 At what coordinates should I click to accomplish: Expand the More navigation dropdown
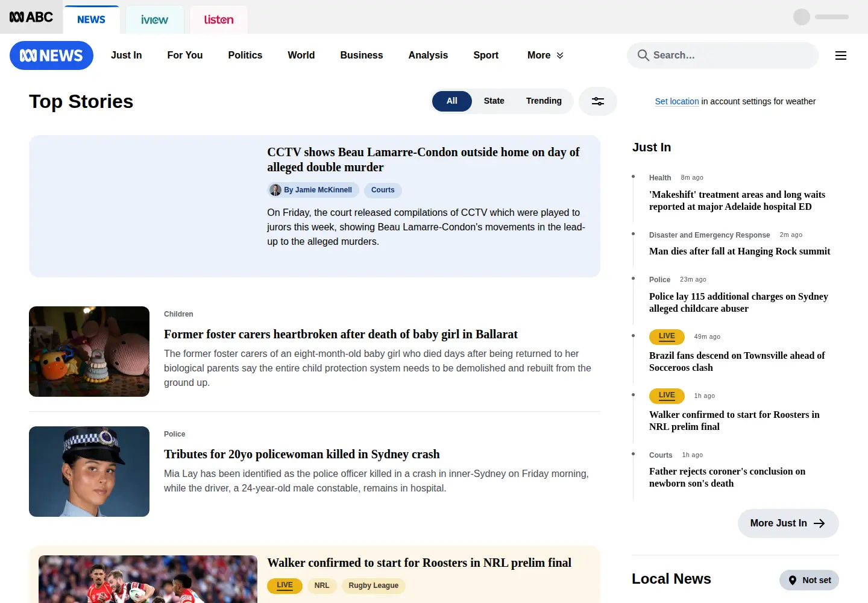pyautogui.click(x=546, y=55)
